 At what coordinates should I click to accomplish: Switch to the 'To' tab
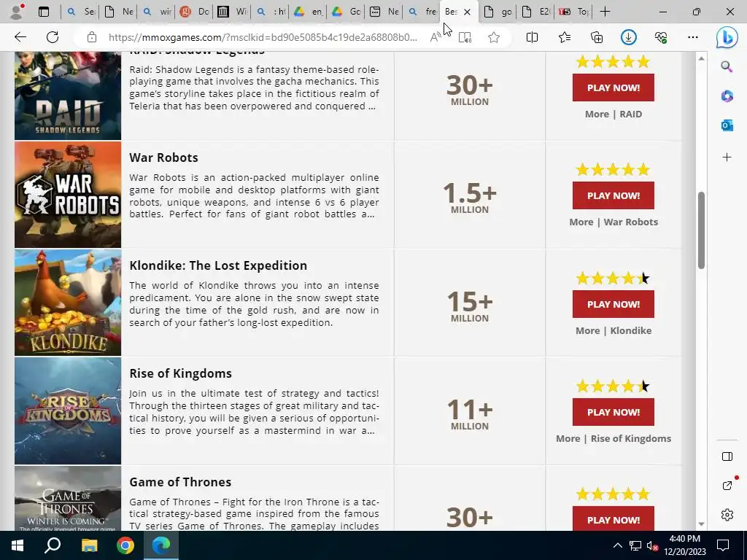tap(573, 12)
